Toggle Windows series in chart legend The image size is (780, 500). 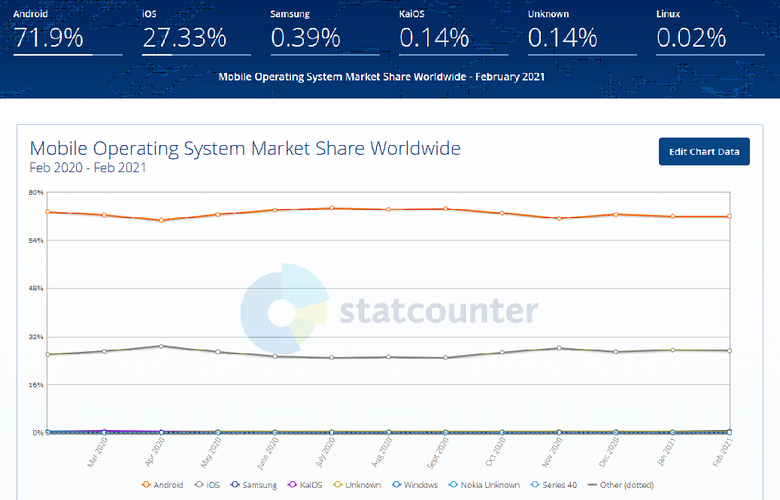(415, 485)
